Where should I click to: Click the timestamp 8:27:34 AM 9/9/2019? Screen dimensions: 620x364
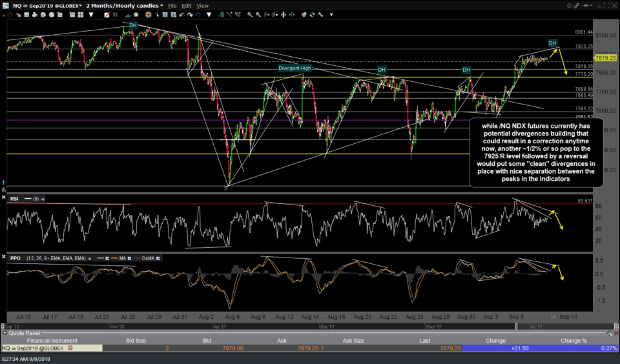pyautogui.click(x=26, y=359)
